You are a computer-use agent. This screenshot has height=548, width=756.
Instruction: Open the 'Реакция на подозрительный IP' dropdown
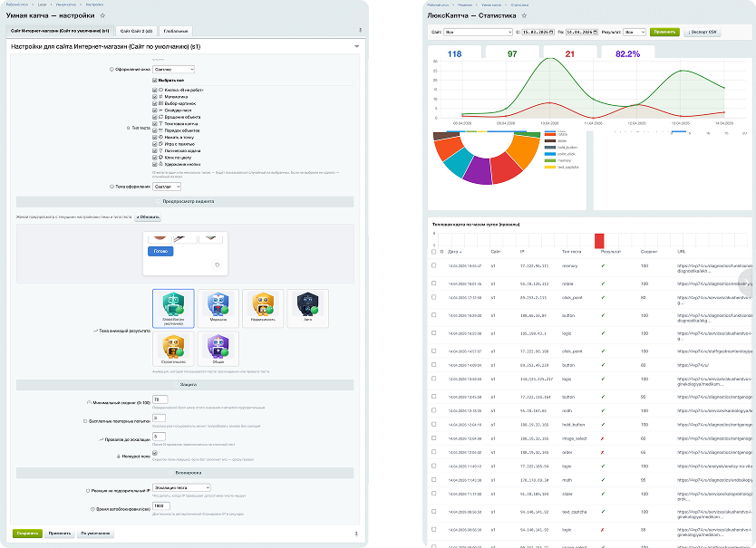pyautogui.click(x=181, y=487)
